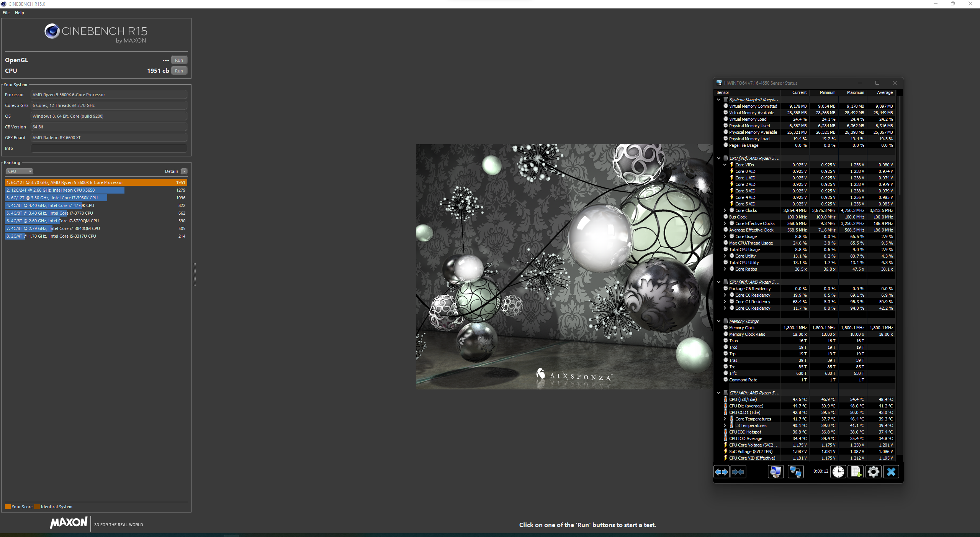Click the Details arrow button in Ranking
The height and width of the screenshot is (537, 980).
click(x=184, y=171)
